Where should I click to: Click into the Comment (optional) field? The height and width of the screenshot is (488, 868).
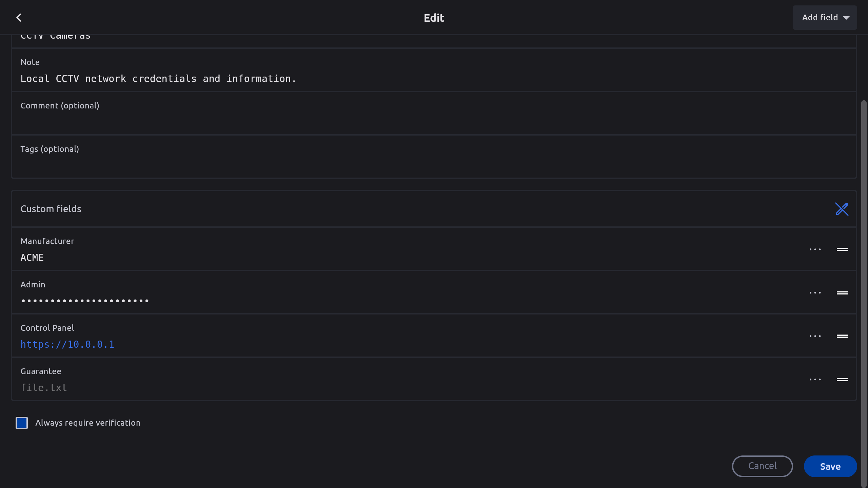(x=434, y=121)
